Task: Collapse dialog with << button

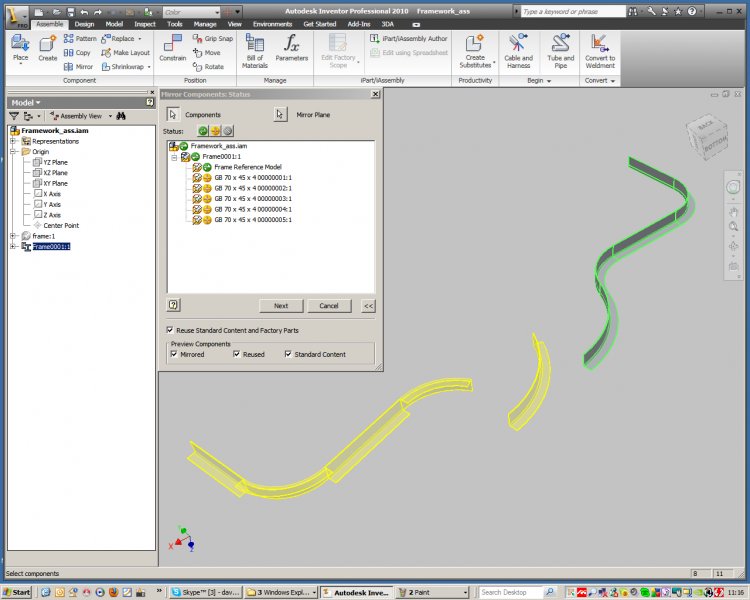Action: click(x=368, y=306)
